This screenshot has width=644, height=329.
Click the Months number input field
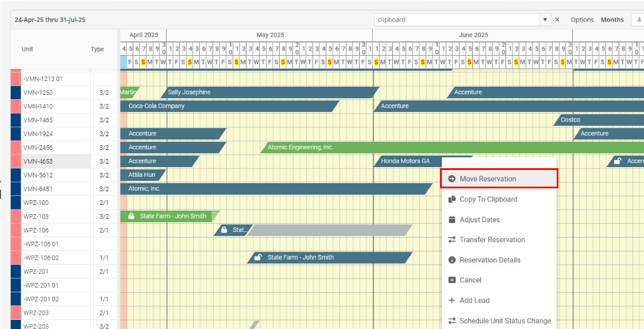pyautogui.click(x=638, y=20)
